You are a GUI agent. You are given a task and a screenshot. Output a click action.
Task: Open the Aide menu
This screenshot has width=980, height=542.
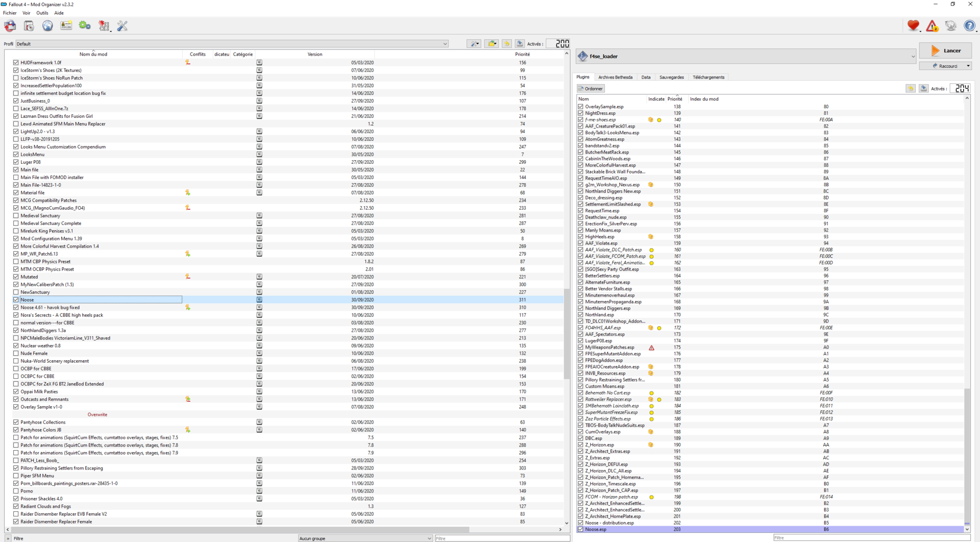[x=59, y=13]
